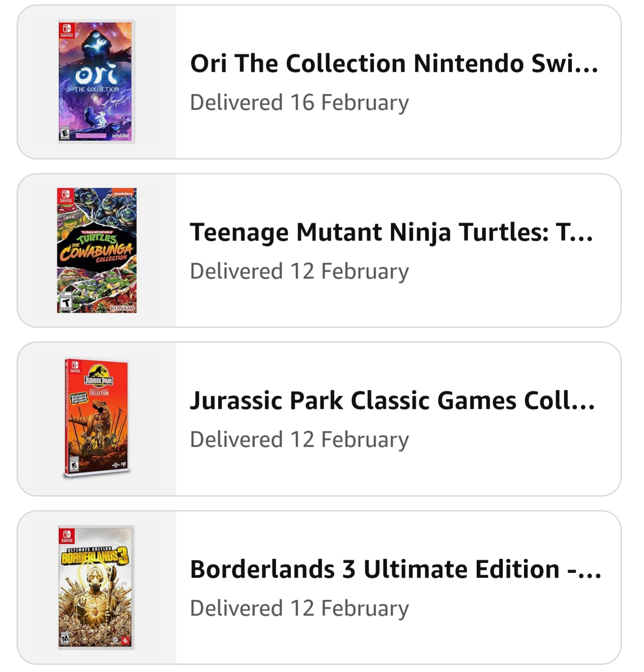Open the Ori The Collection cover thumbnail
This screenshot has height=672, width=644.
click(97, 82)
